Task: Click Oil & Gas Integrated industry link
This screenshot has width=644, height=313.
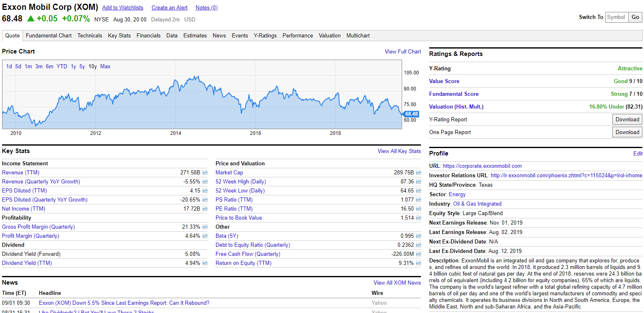Action: tap(477, 204)
